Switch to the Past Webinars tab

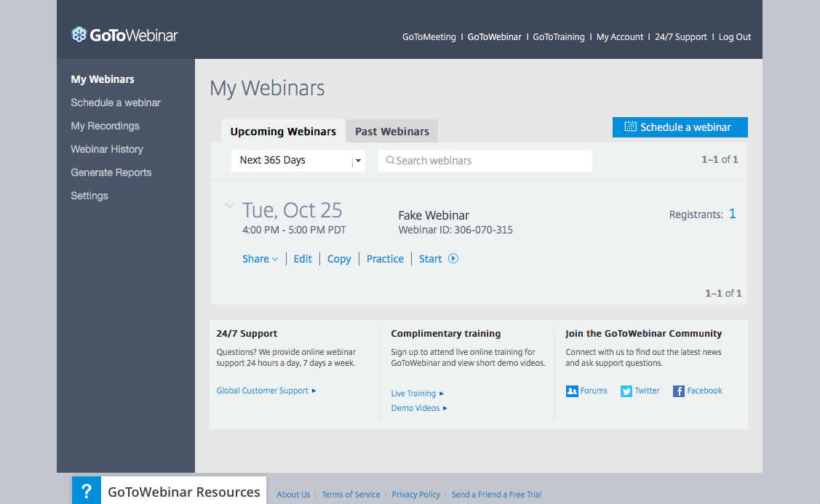click(x=391, y=131)
